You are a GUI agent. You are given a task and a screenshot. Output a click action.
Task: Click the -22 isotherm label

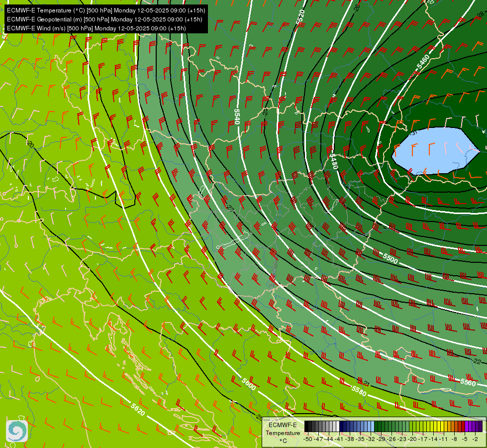click(477, 361)
